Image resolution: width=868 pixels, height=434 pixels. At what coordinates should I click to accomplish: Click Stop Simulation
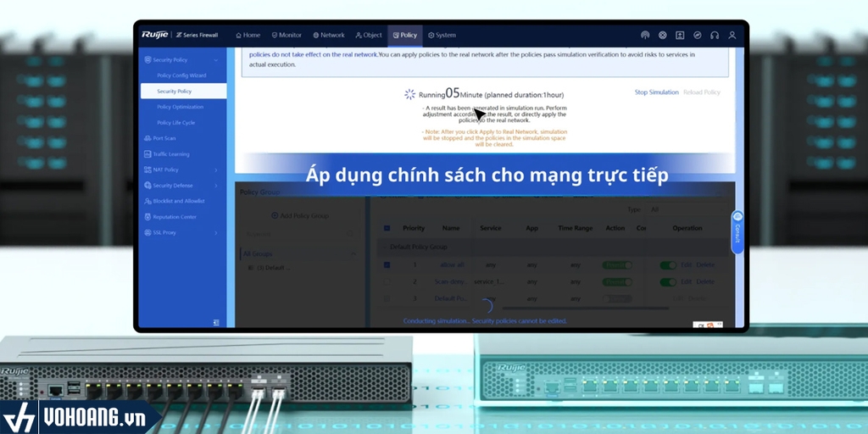pyautogui.click(x=657, y=92)
